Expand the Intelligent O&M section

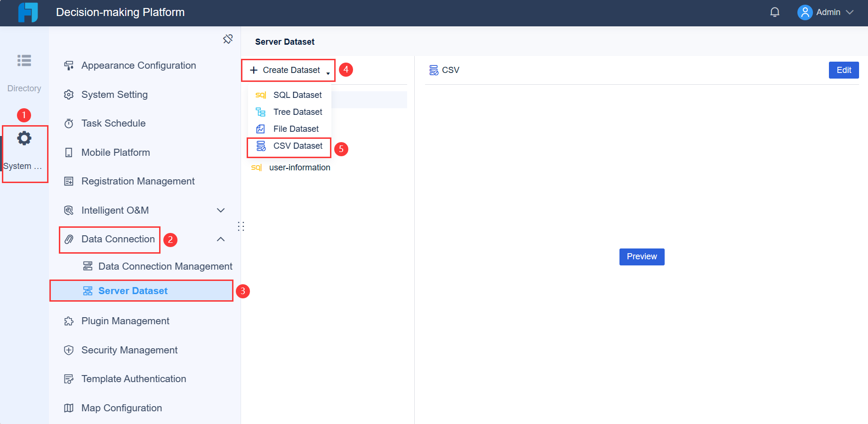220,210
